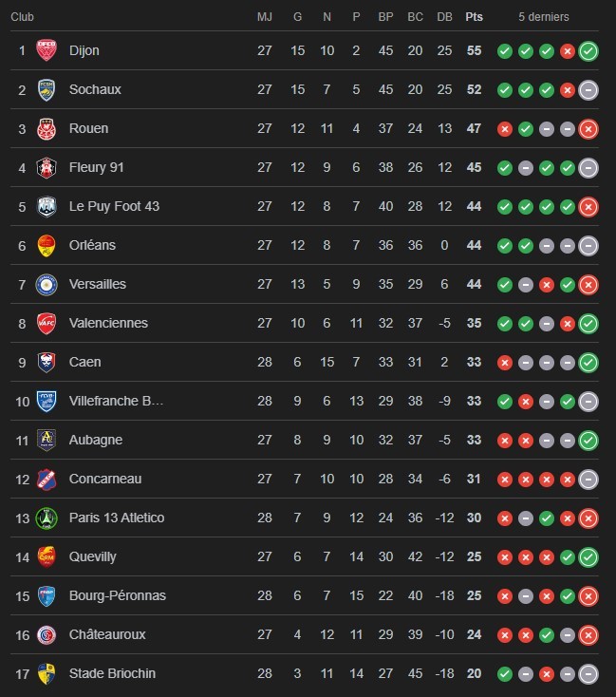The height and width of the screenshot is (697, 616).
Task: Click the Sochaux club logo
Action: click(x=47, y=89)
